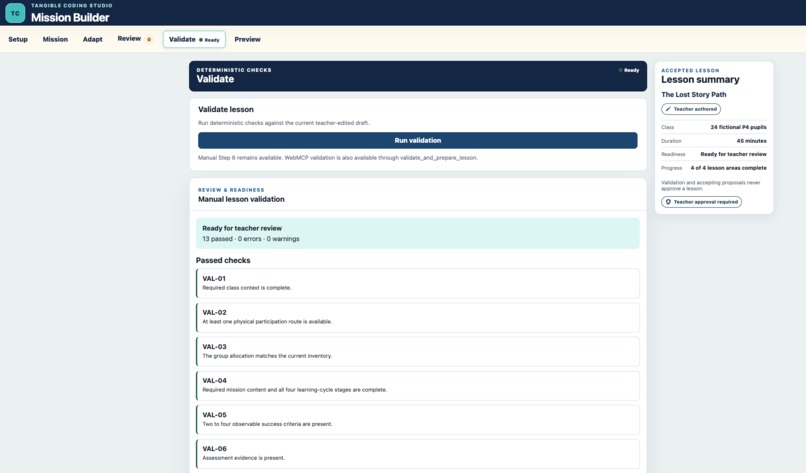Click the green Ready dot in Validate tab
The width and height of the screenshot is (806, 473).
pyautogui.click(x=201, y=40)
